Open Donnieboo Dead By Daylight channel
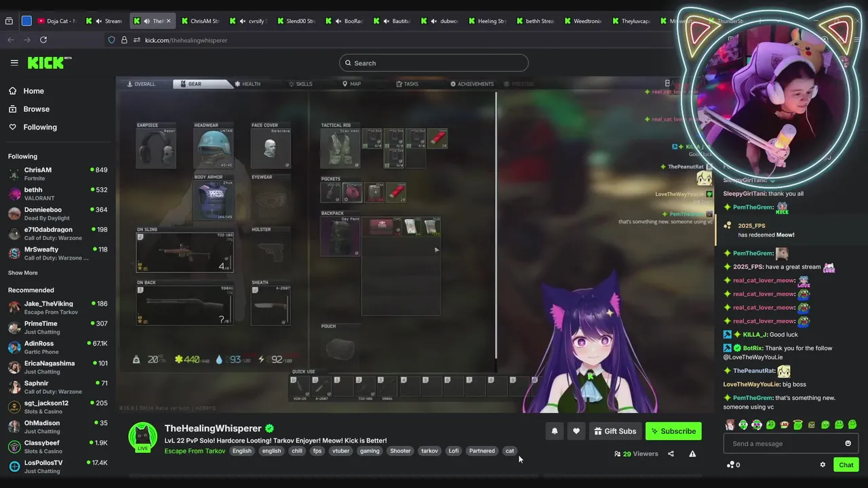The height and width of the screenshot is (488, 868). [58, 213]
